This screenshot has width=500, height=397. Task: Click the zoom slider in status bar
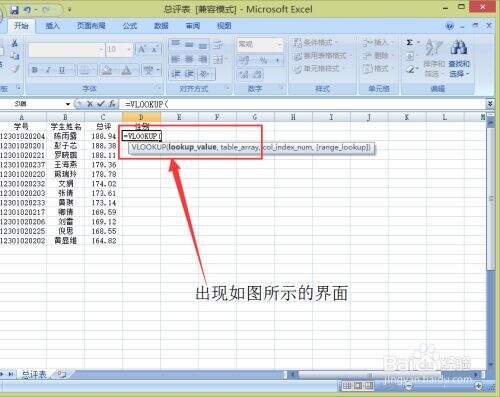click(443, 386)
